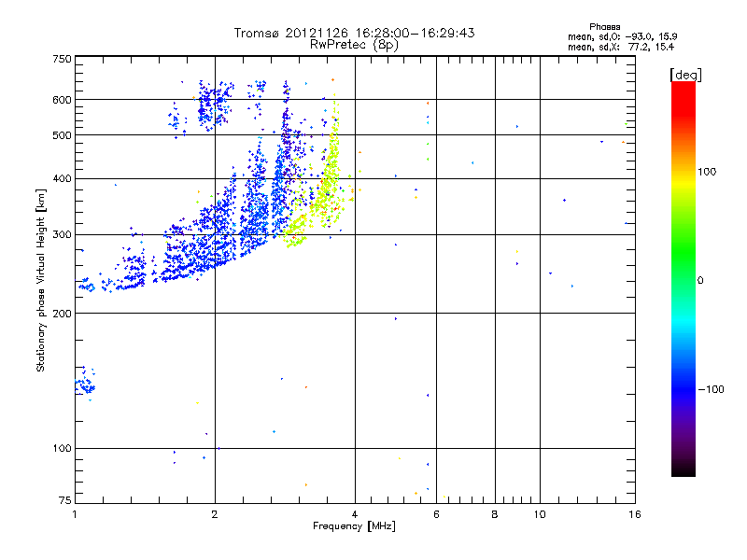This screenshot has width=747, height=560.
Task: Click the y-axis "600" tick label
Action: coord(62,100)
